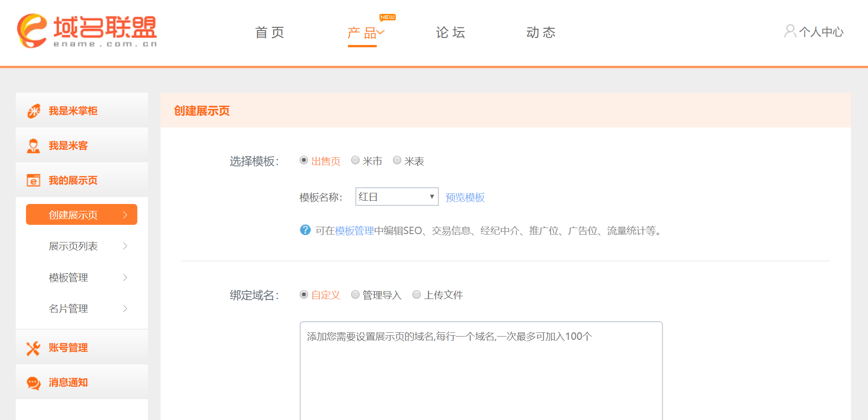Click the ename.com.cn logo
This screenshot has height=420, width=868.
click(86, 31)
